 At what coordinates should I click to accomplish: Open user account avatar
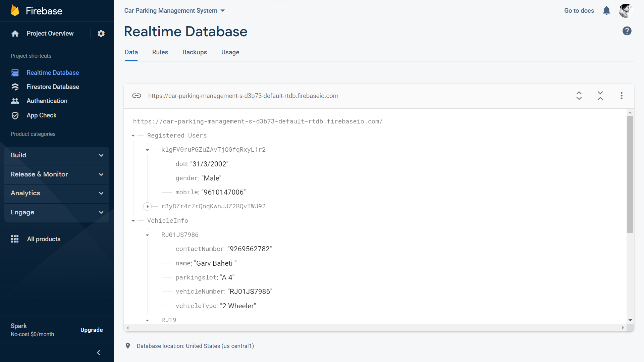tap(625, 11)
